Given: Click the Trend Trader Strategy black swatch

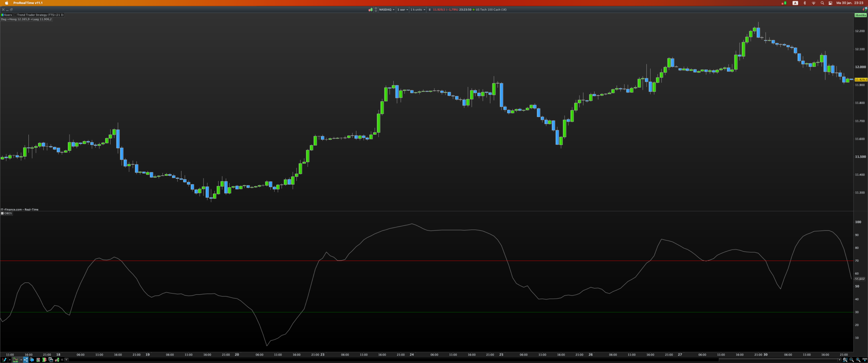Looking at the screenshot, I should click(15, 15).
